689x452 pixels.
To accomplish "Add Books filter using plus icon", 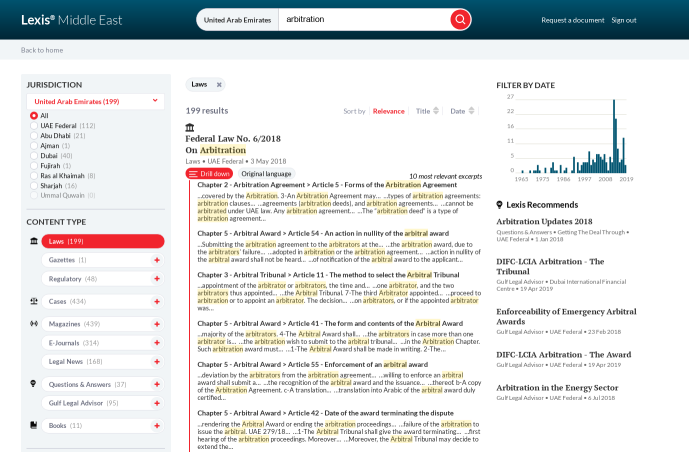I will point(156,426).
